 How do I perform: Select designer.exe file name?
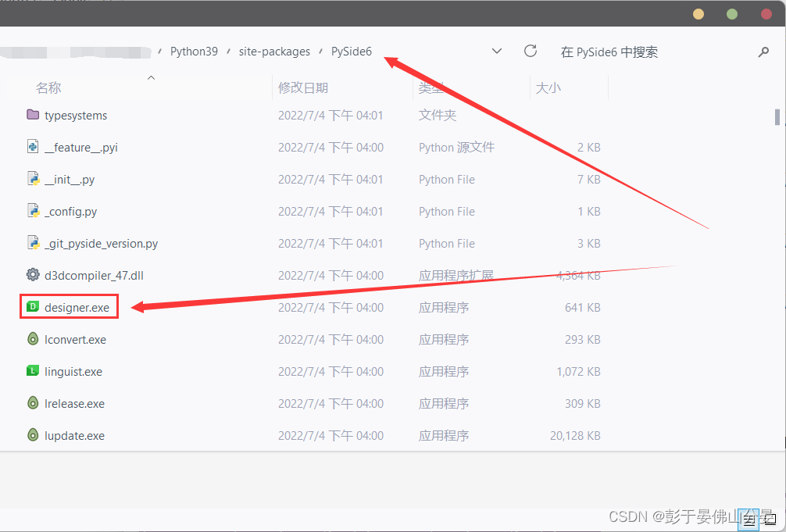click(77, 307)
